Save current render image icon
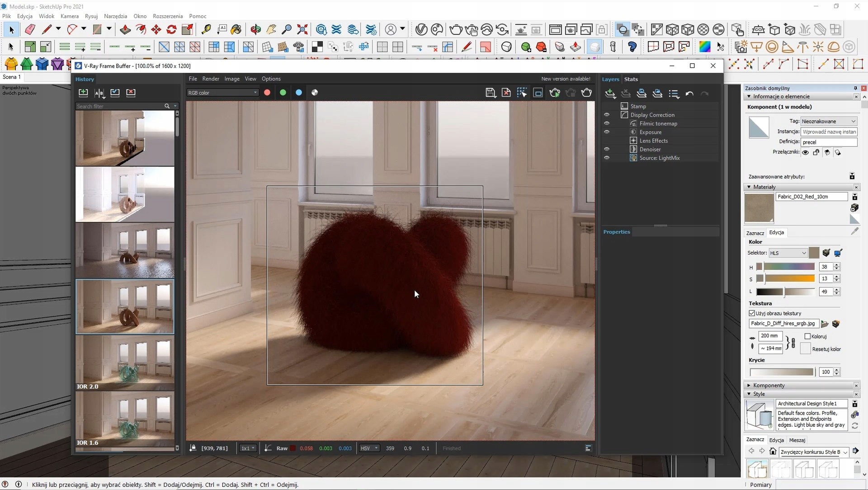The image size is (868, 490). (490, 93)
